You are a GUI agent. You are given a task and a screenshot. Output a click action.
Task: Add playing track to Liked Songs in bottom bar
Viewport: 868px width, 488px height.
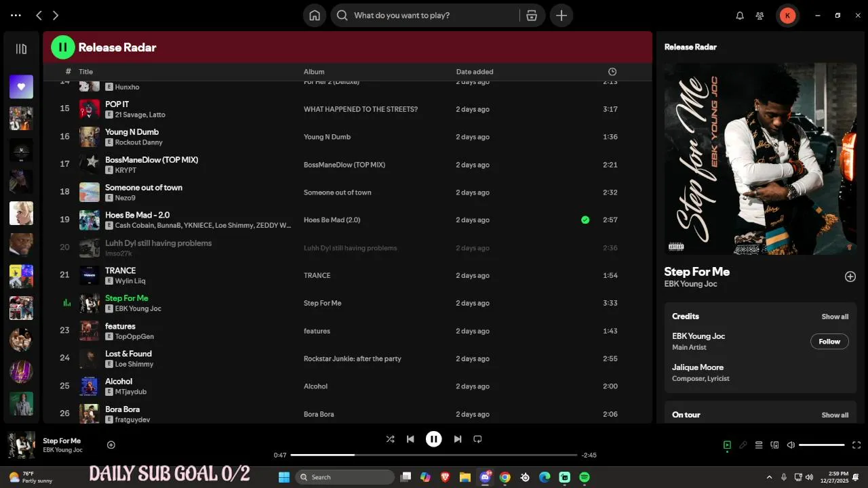(x=111, y=445)
